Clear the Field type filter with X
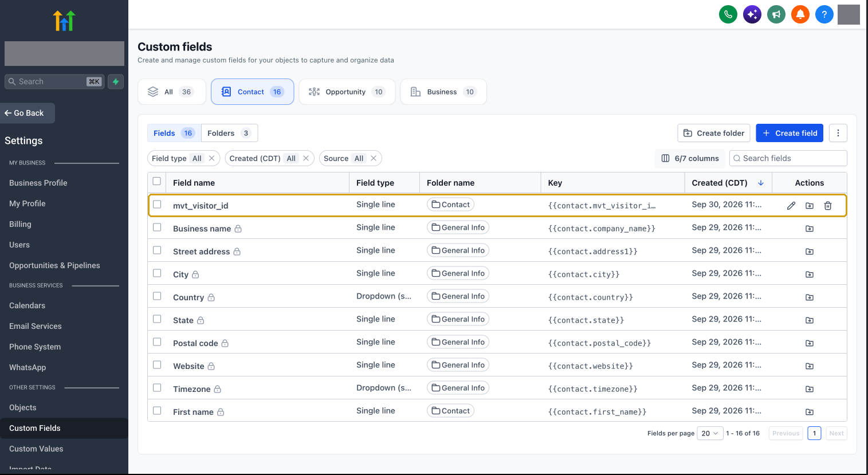Screen dimensions: 868x475 (212, 158)
